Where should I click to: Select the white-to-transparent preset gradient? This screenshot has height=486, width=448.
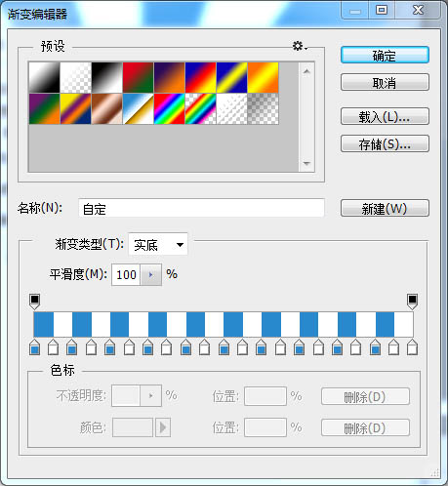point(75,77)
